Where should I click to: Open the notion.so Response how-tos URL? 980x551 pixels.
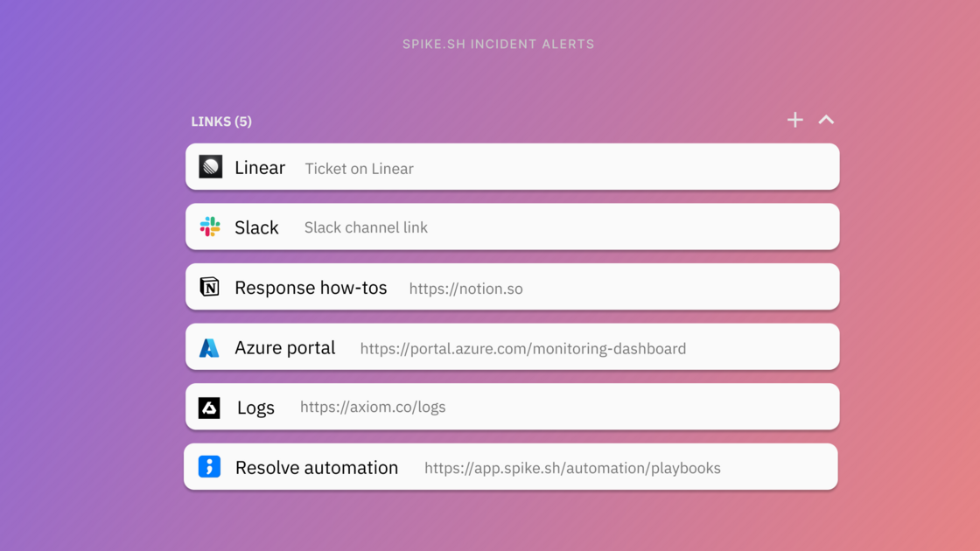click(x=465, y=289)
